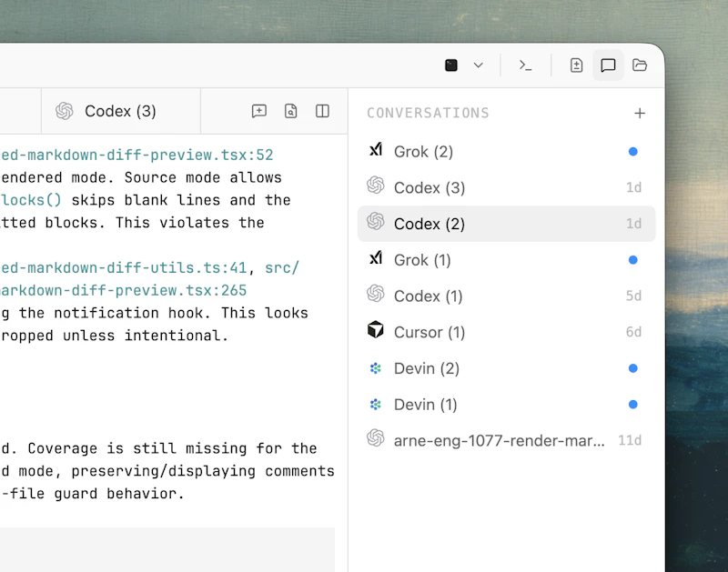Image resolution: width=728 pixels, height=572 pixels.
Task: Select the Codex (3) tab
Action: pos(121,111)
